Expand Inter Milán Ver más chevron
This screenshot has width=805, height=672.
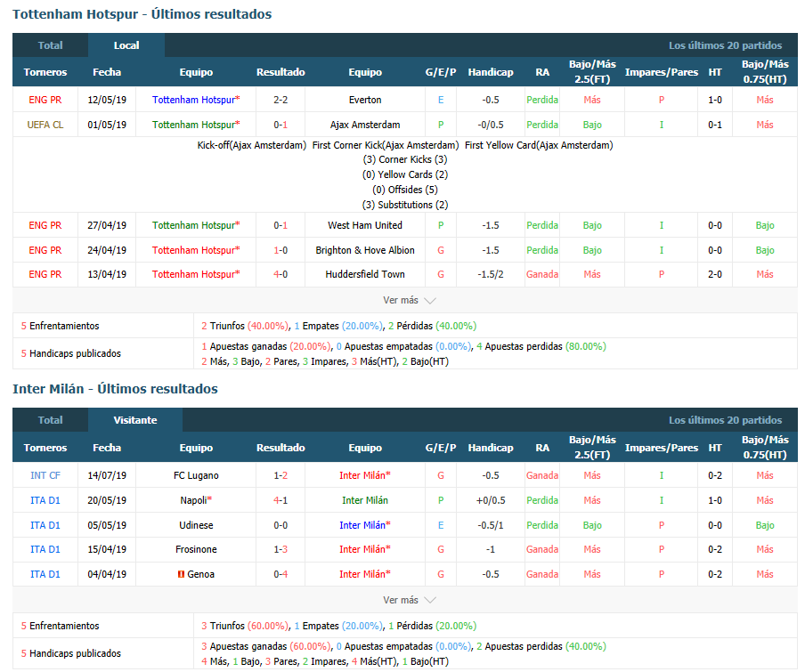(x=430, y=600)
